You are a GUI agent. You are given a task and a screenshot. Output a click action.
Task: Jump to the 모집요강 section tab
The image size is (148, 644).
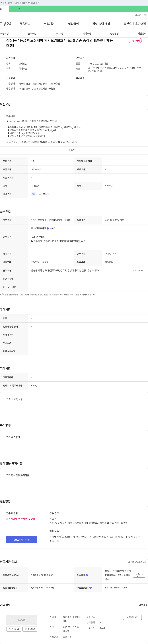tap(4, 33)
